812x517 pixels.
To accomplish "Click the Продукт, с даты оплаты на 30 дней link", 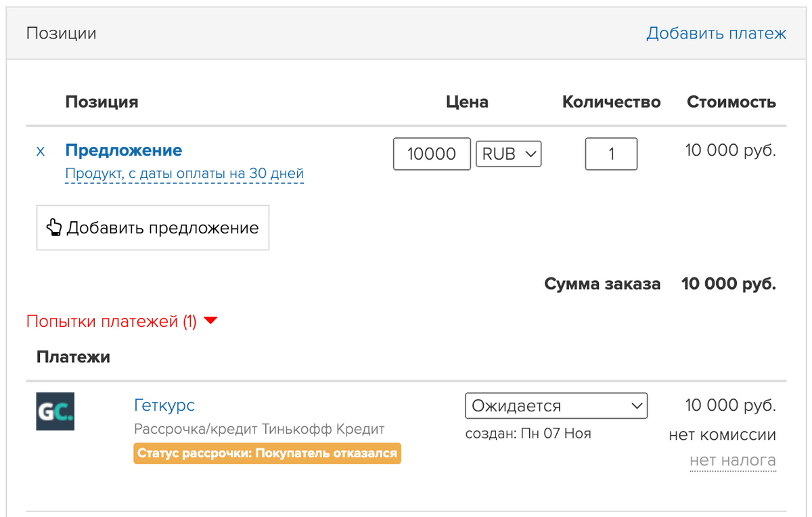I will coord(185,174).
